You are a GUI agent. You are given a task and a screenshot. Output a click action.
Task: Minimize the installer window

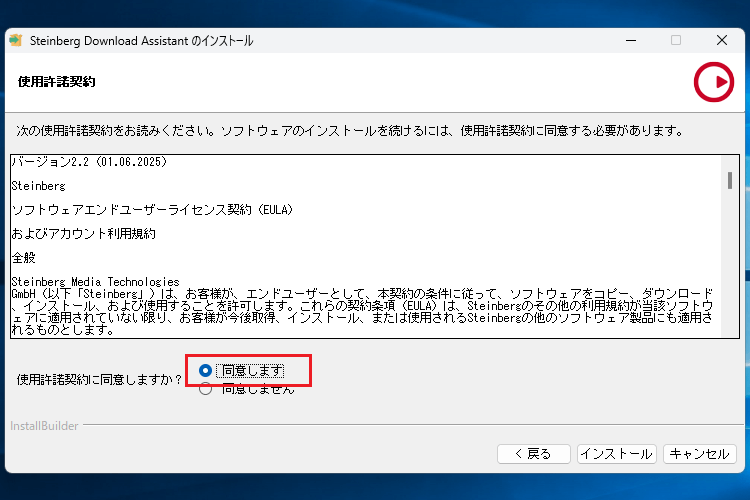coord(630,40)
